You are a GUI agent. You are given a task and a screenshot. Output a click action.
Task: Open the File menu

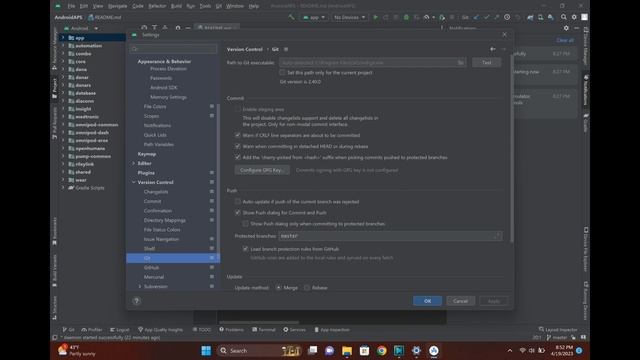71,6
